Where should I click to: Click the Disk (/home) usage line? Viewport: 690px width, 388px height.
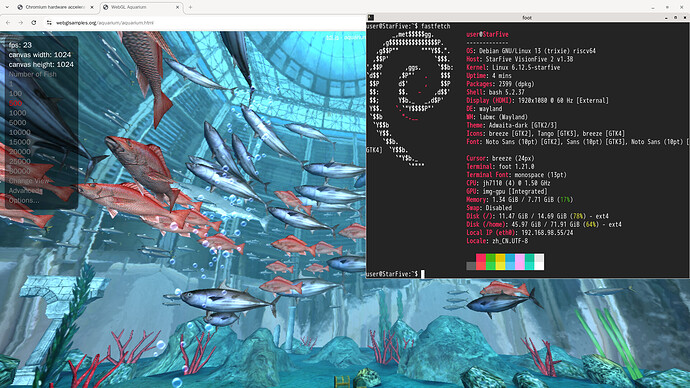pos(544,224)
